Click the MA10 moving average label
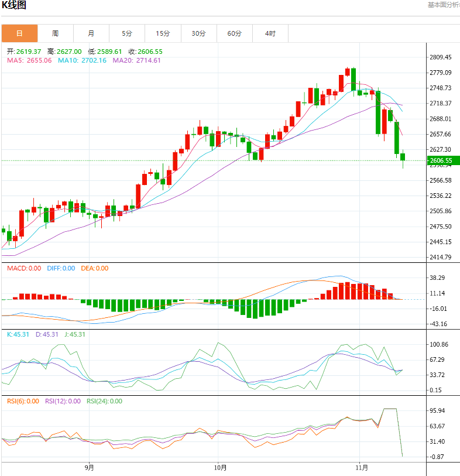The image size is (460, 476). [x=82, y=60]
